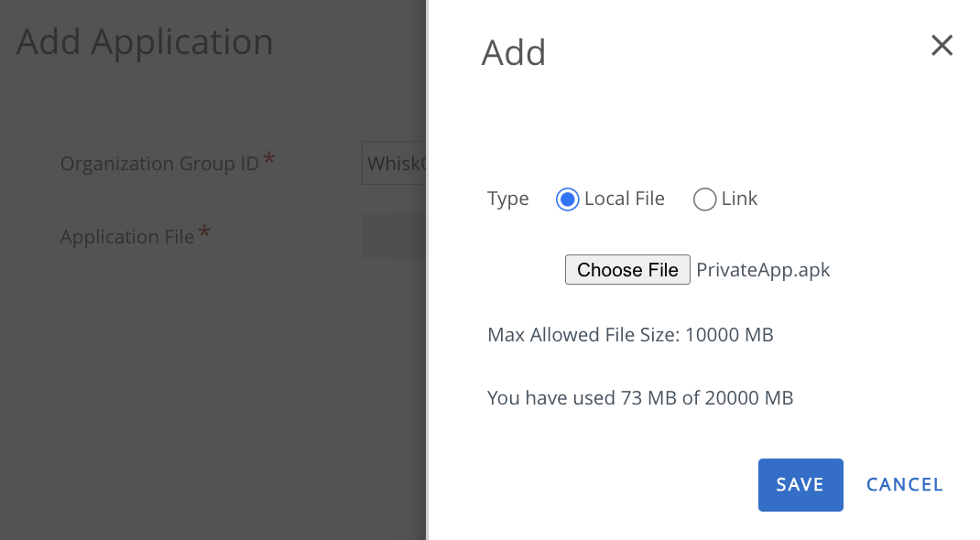
Task: Click the Max Allowed File Size text
Action: click(630, 334)
